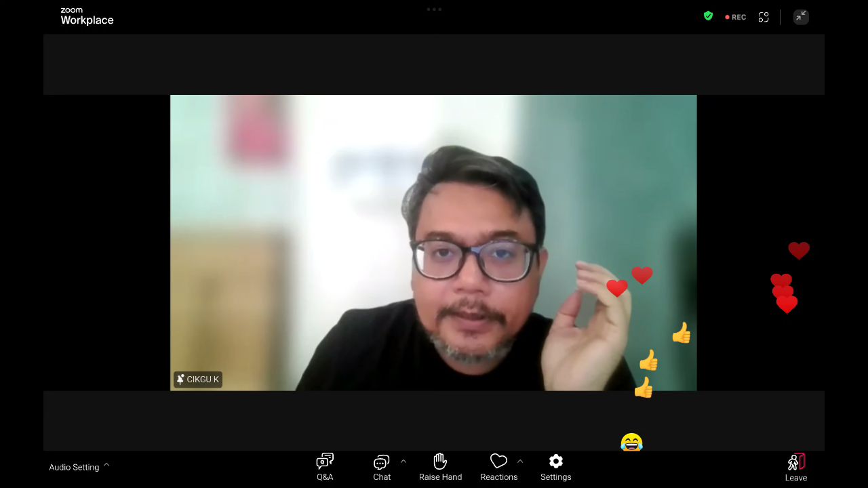Leave the meeting
The image size is (868, 488).
[x=796, y=467]
